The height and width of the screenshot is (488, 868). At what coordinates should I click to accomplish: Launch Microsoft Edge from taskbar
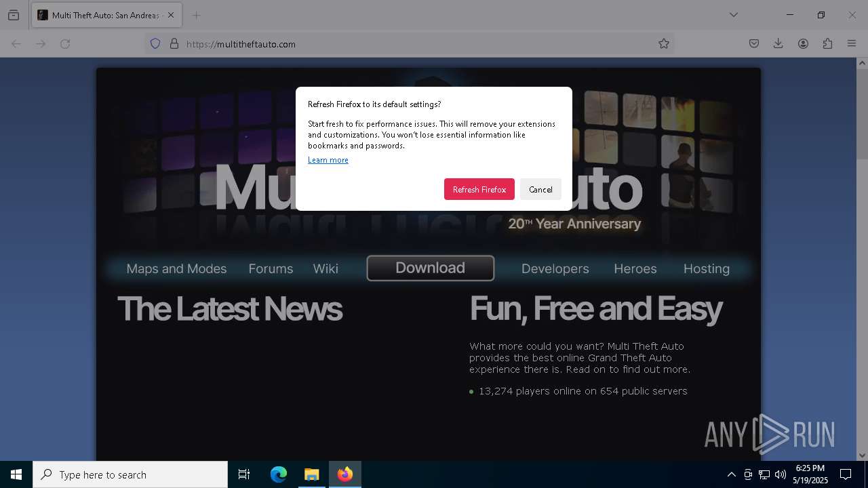pyautogui.click(x=279, y=474)
